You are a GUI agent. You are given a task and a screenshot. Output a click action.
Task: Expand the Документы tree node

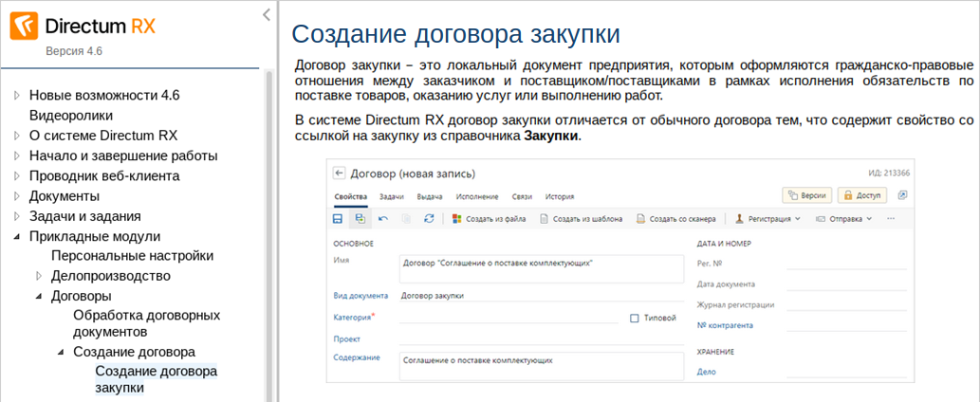point(16,196)
